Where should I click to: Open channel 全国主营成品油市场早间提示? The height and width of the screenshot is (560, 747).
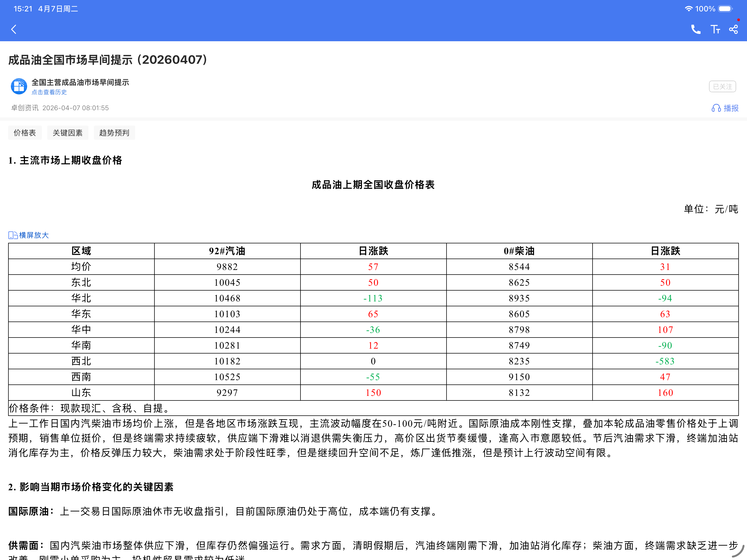pyautogui.click(x=80, y=82)
